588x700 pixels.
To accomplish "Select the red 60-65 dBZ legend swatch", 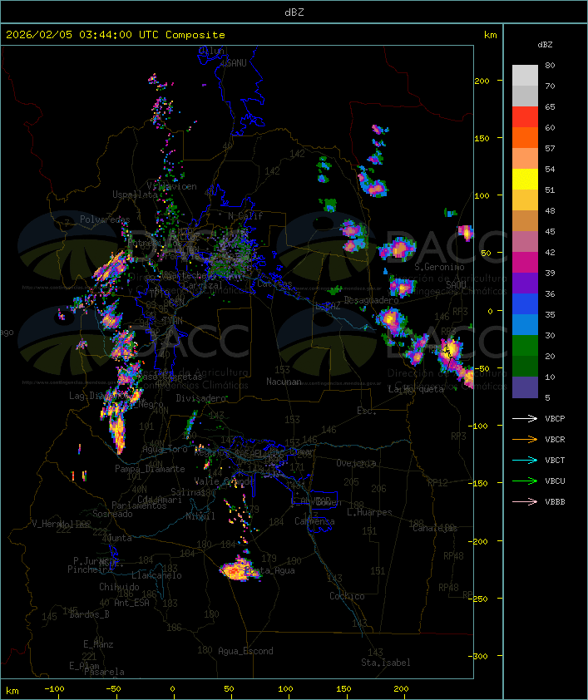I will pyautogui.click(x=525, y=117).
